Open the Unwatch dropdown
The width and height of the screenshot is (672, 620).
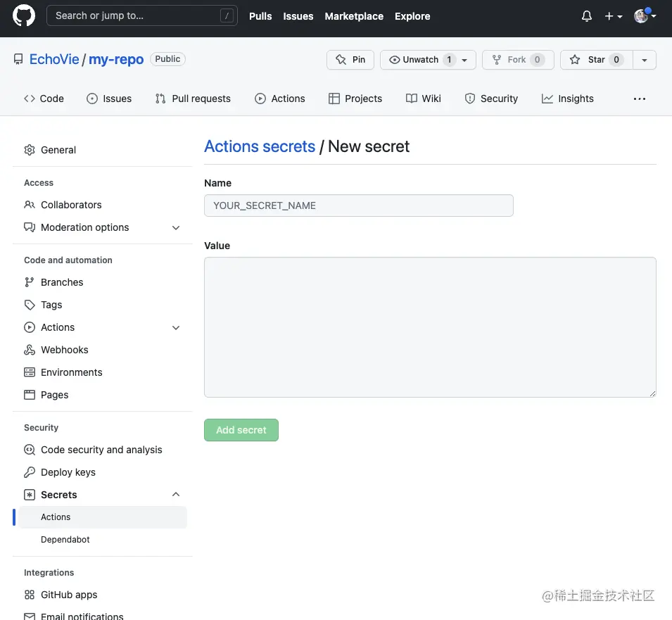(428, 60)
